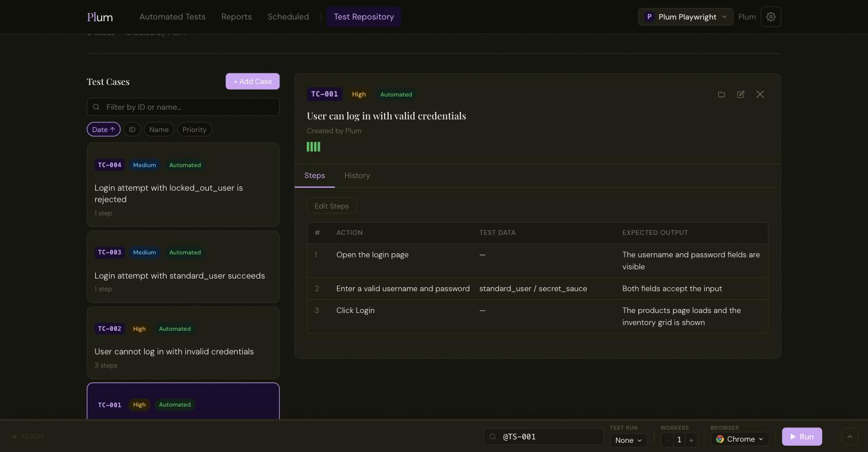Click the green run history bars

313,146
